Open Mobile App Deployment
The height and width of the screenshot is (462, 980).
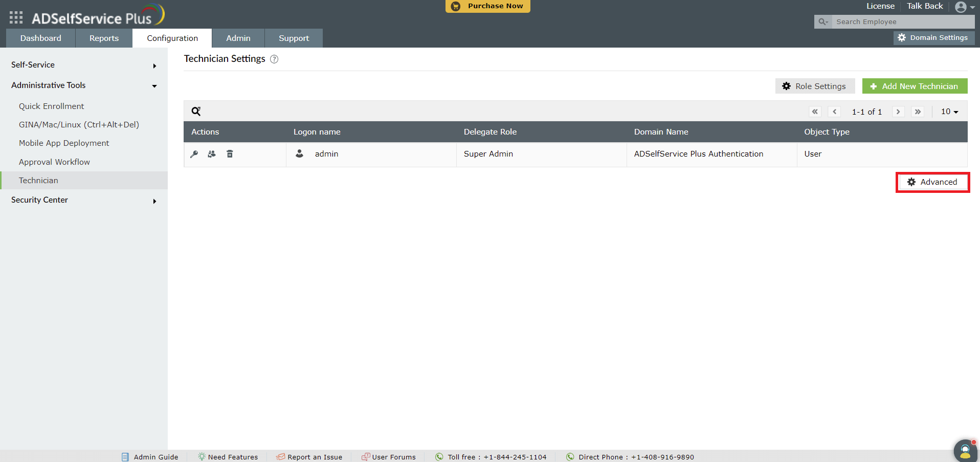tap(64, 143)
